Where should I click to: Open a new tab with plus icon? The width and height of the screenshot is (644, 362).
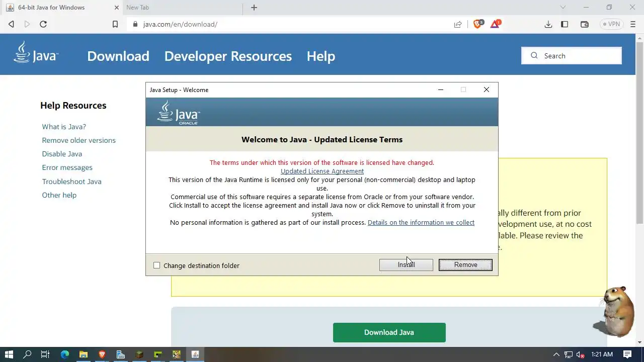click(x=254, y=8)
